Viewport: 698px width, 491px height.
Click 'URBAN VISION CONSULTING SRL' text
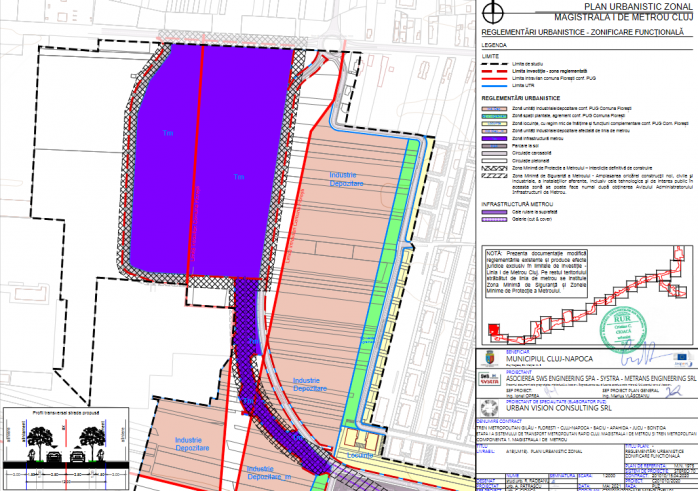[x=559, y=408]
